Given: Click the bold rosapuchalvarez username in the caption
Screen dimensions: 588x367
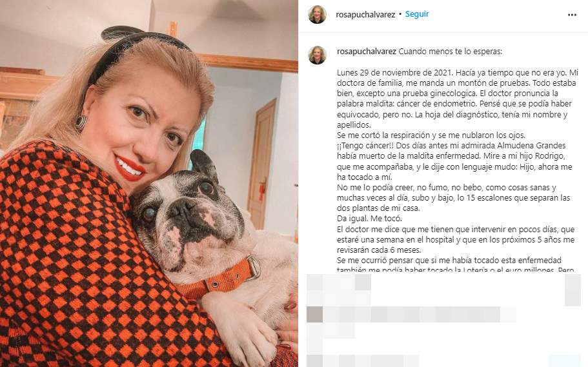Looking at the screenshot, I should point(367,52).
